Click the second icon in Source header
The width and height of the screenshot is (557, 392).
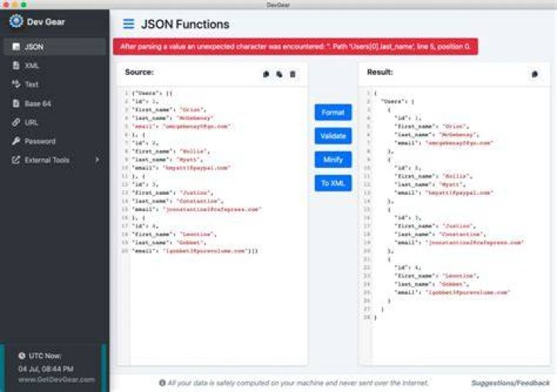click(279, 74)
